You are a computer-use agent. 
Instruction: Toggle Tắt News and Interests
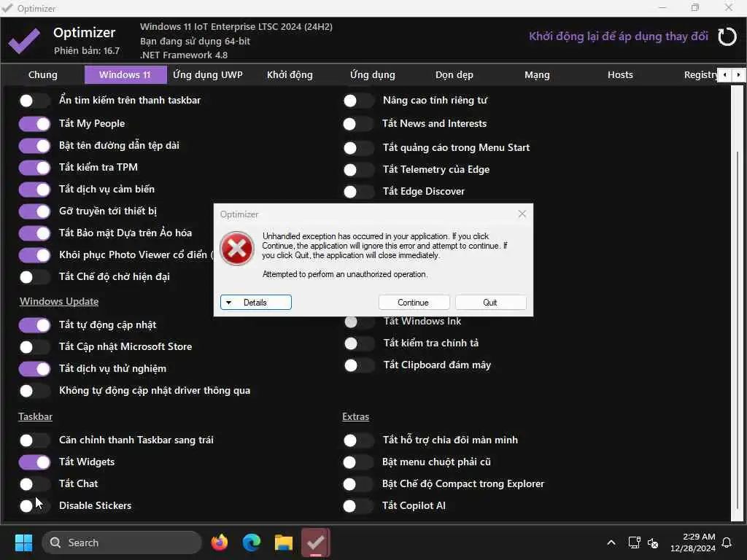pyautogui.click(x=358, y=124)
